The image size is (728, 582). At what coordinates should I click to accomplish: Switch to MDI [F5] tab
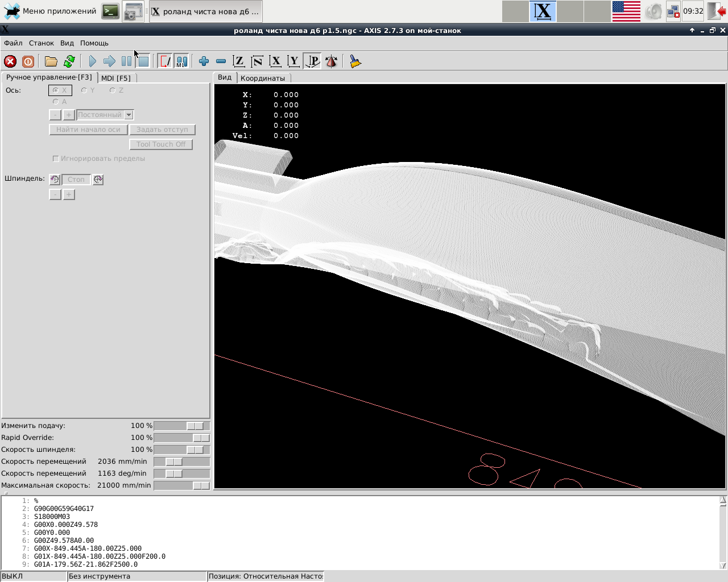(x=116, y=78)
